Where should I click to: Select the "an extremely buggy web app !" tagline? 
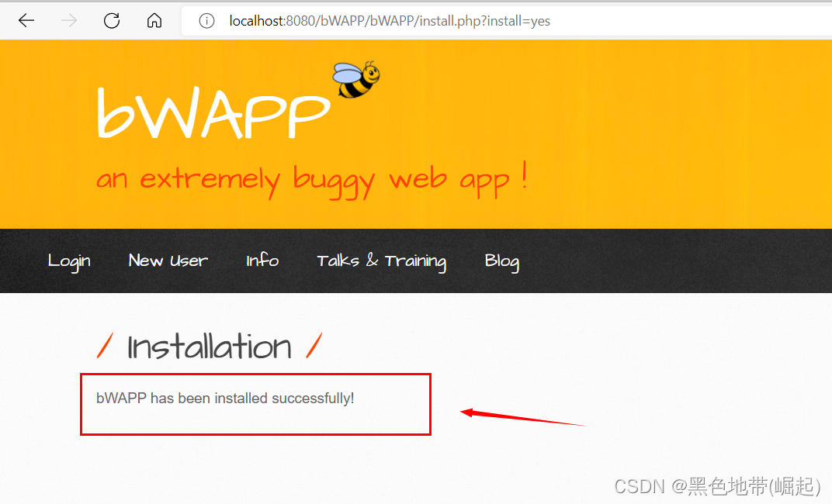[312, 180]
